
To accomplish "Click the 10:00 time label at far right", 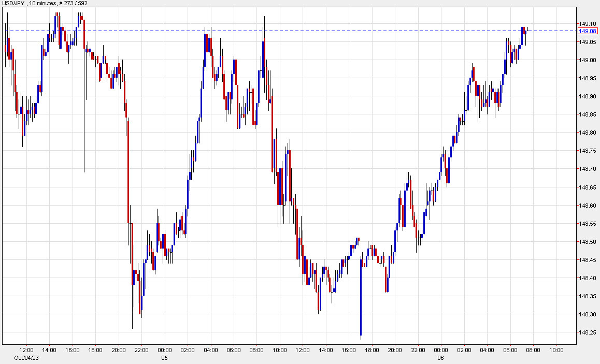I will 558,350.
